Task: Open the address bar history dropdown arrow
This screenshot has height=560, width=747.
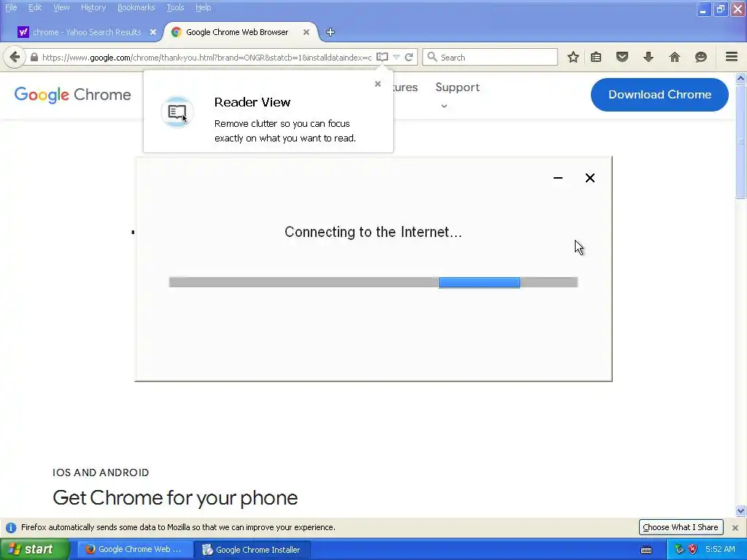Action: [396, 57]
